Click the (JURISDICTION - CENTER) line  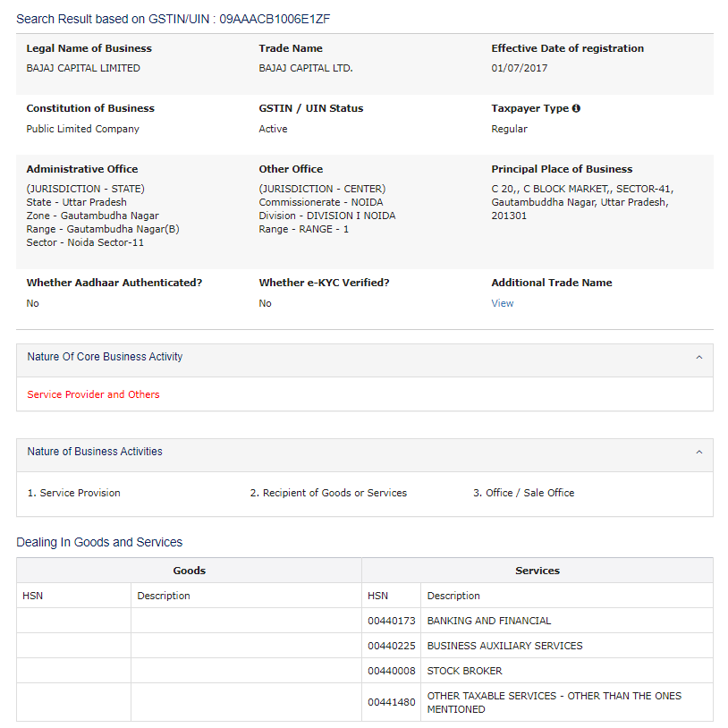[x=322, y=189]
